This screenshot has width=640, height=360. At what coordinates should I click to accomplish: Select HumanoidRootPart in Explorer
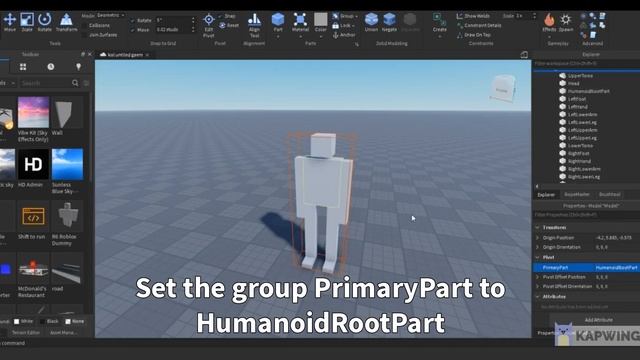point(589,91)
